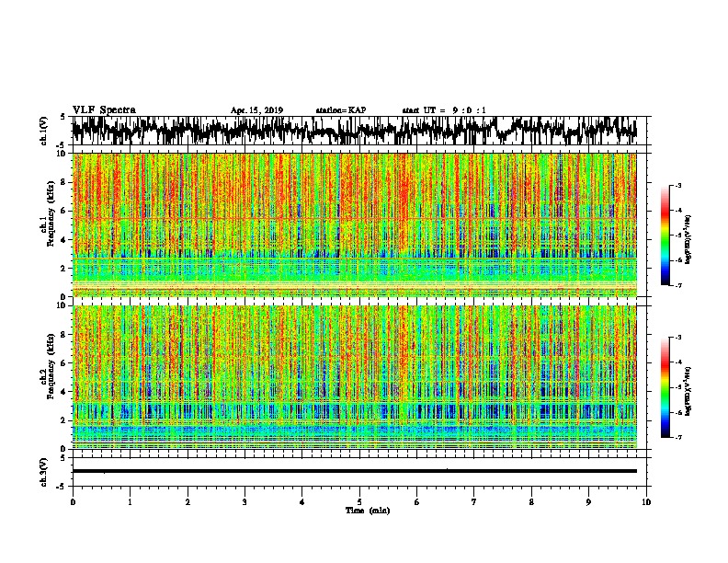
Task: Click the "ch.3(V)" axis label
Action: point(43,472)
